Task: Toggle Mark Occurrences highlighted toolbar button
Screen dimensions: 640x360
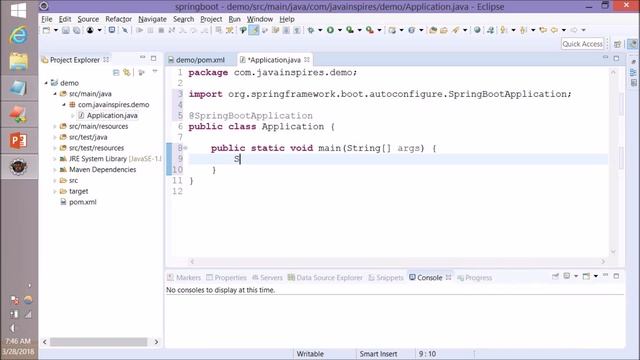Action: (x=254, y=30)
